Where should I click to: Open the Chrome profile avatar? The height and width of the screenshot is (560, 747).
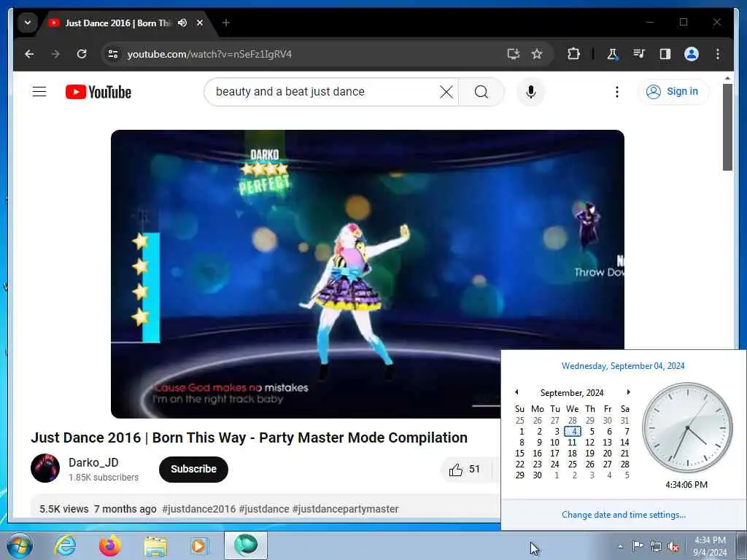click(x=692, y=54)
